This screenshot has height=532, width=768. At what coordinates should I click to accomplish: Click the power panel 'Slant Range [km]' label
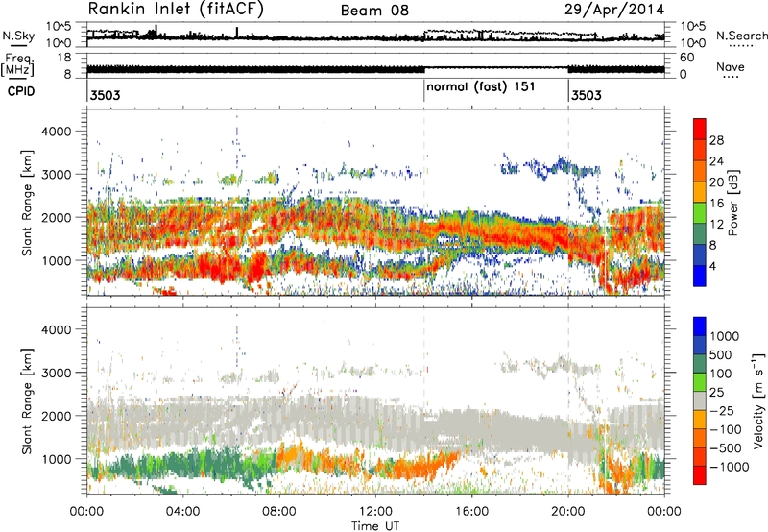(27, 203)
